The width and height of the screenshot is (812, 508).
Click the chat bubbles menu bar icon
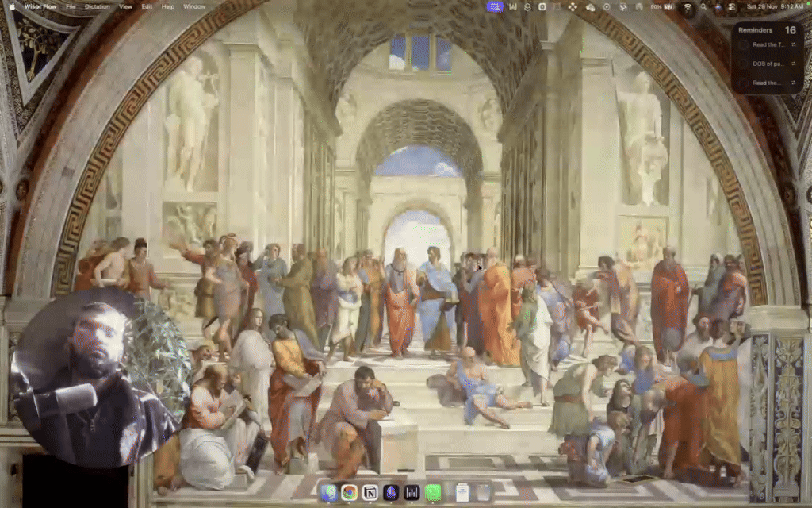pyautogui.click(x=590, y=6)
